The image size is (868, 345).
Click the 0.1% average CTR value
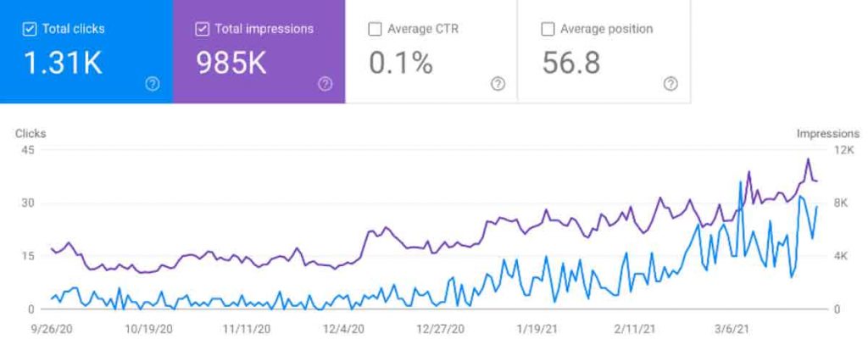(x=401, y=64)
